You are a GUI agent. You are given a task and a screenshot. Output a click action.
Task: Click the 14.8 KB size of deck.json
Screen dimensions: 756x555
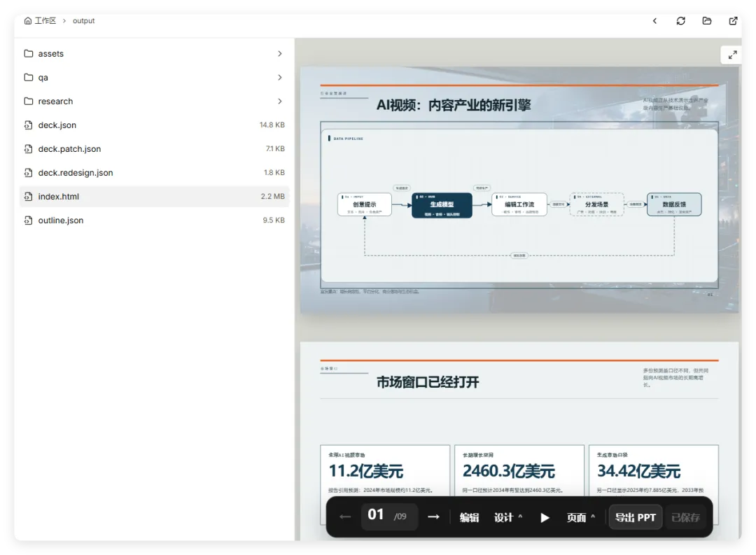point(272,125)
